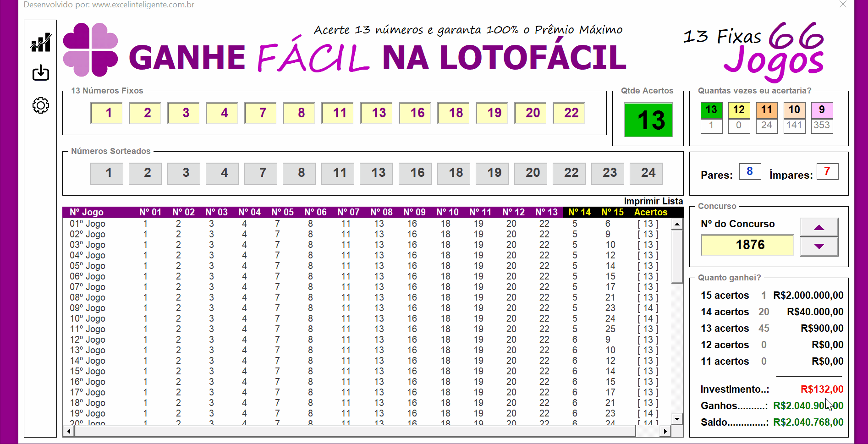
Task: Click the download/import icon in sidebar
Action: click(x=41, y=72)
